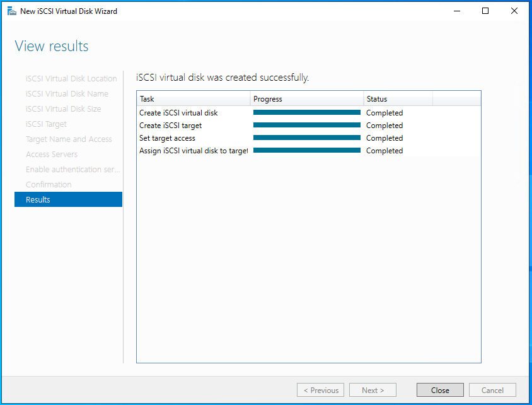Close the window using the title bar X
This screenshot has height=405, width=532.
514,11
